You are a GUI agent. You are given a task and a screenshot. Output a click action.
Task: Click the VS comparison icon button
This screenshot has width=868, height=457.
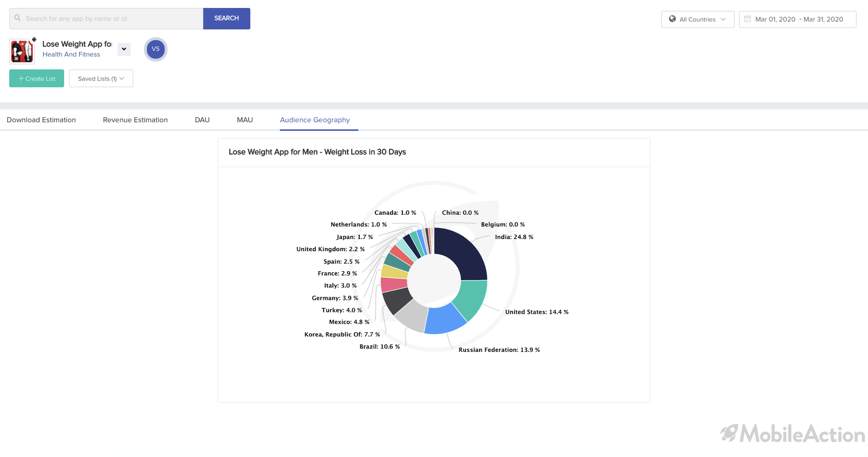[x=155, y=49]
